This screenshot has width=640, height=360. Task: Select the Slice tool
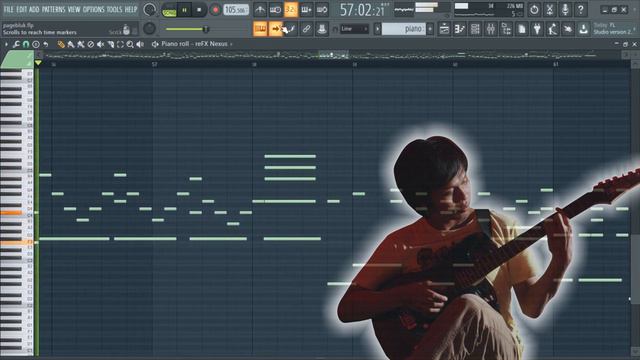[110, 44]
